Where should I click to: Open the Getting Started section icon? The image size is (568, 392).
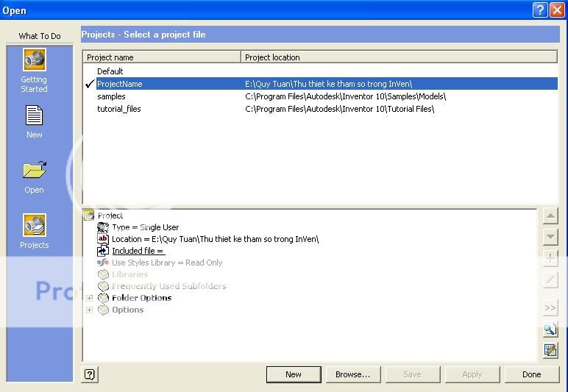[x=35, y=60]
